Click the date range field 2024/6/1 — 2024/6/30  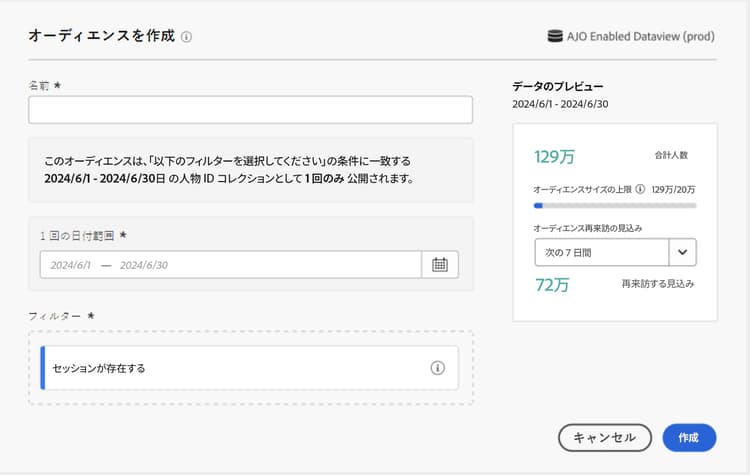231,265
